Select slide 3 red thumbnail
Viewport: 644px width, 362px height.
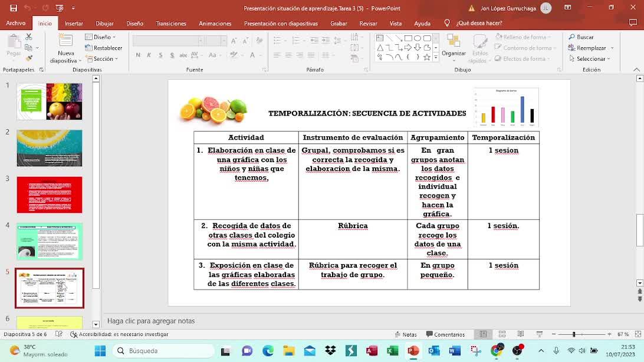[50, 195]
